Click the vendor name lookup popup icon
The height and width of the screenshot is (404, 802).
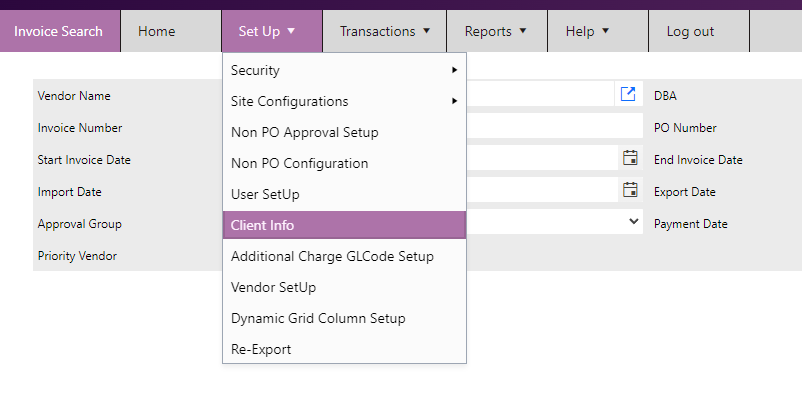[x=628, y=94]
